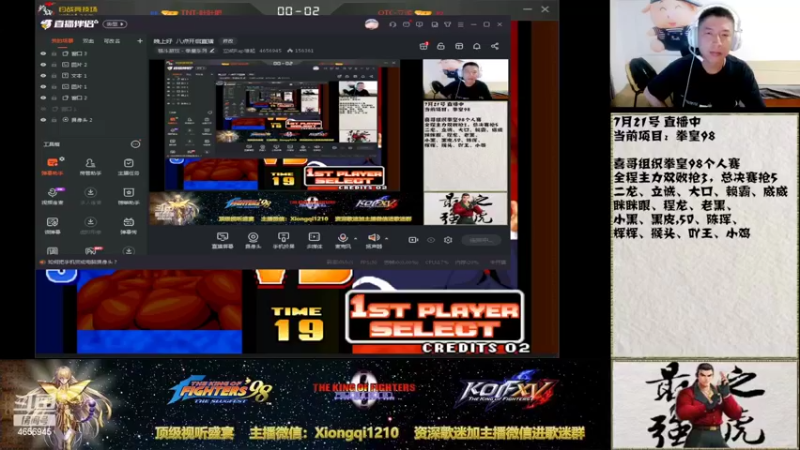Share the stream with share icon
The image size is (800, 450).
point(495,46)
